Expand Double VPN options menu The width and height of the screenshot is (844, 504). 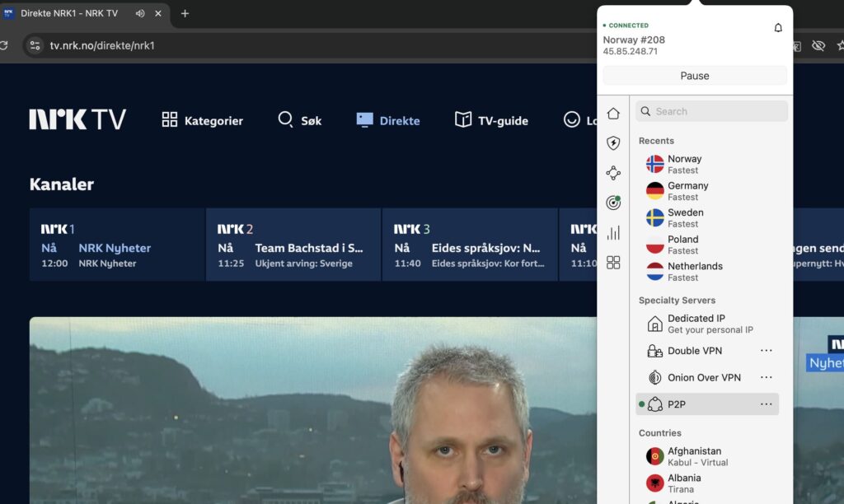[x=767, y=351]
